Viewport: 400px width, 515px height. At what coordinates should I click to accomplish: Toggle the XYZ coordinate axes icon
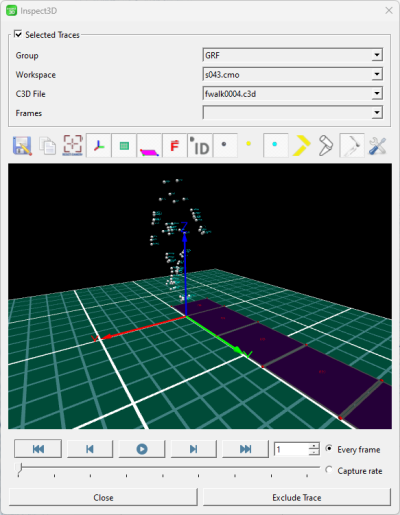(99, 145)
